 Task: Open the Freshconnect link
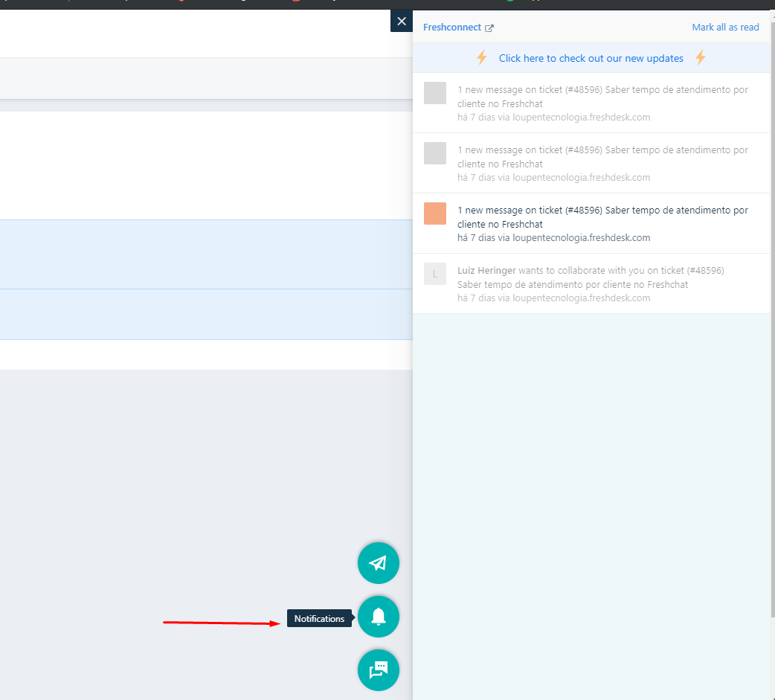[x=451, y=28]
